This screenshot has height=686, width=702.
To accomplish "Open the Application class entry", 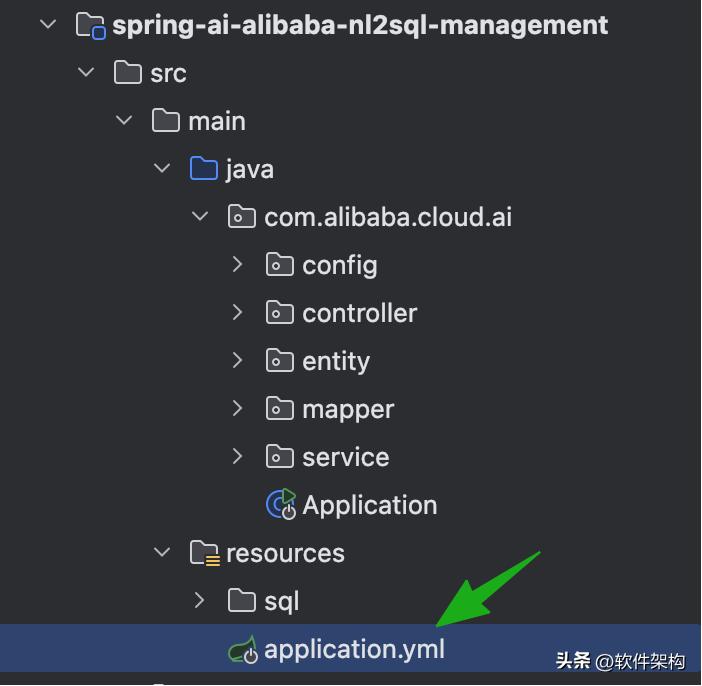I will point(369,505).
